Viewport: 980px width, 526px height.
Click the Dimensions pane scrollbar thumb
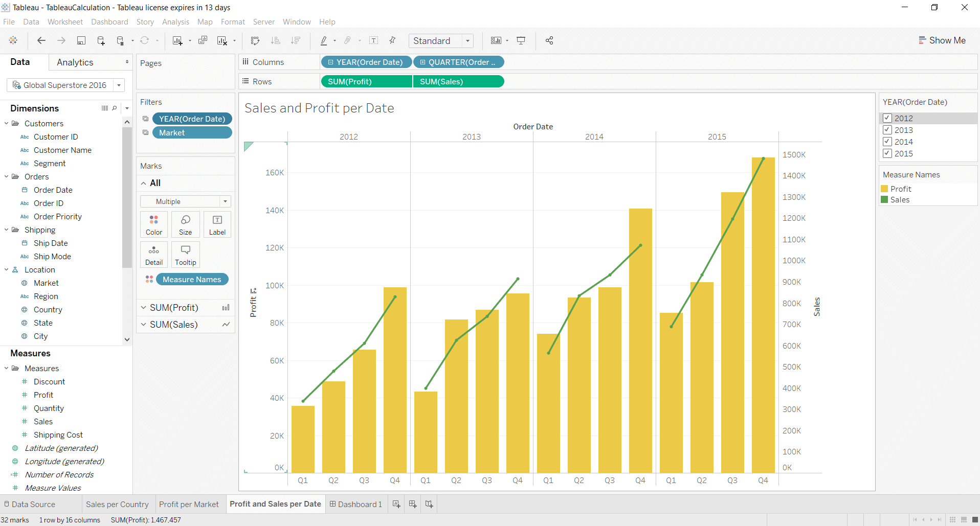click(127, 197)
